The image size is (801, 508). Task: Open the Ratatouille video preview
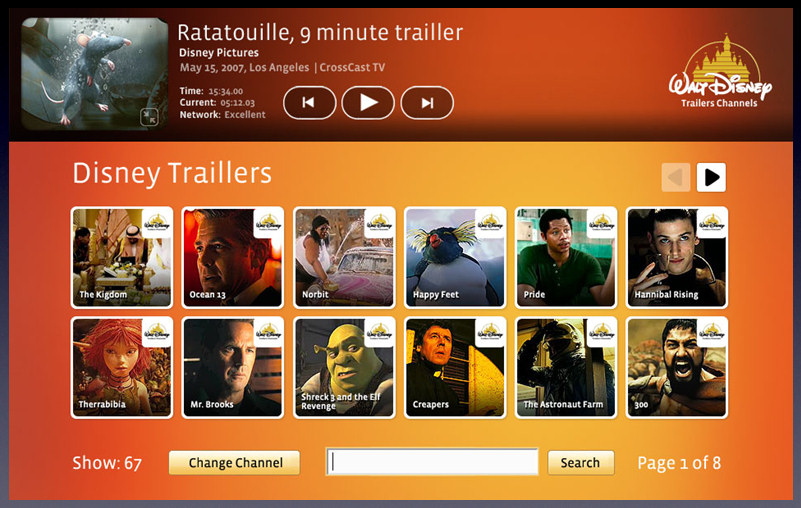point(95,74)
